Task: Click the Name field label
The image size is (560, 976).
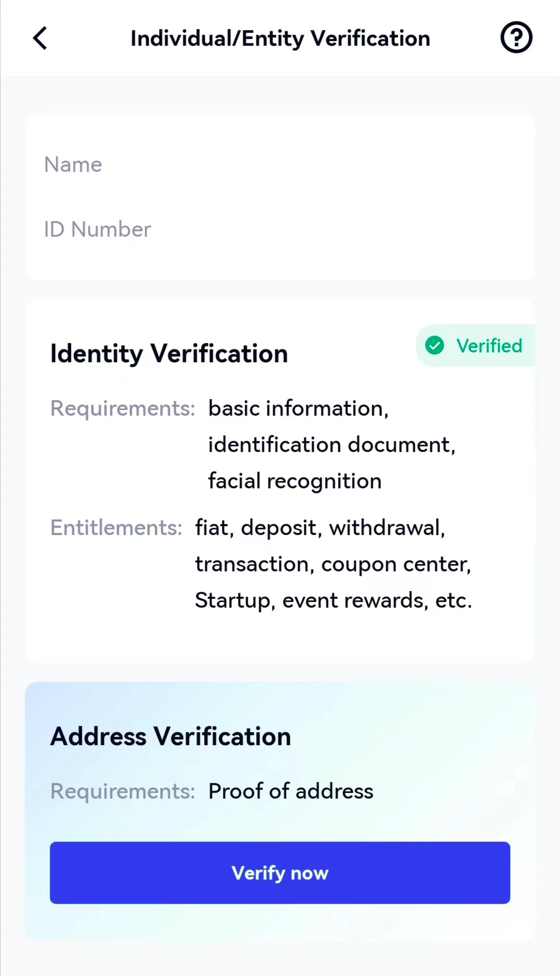Action: [x=73, y=164]
